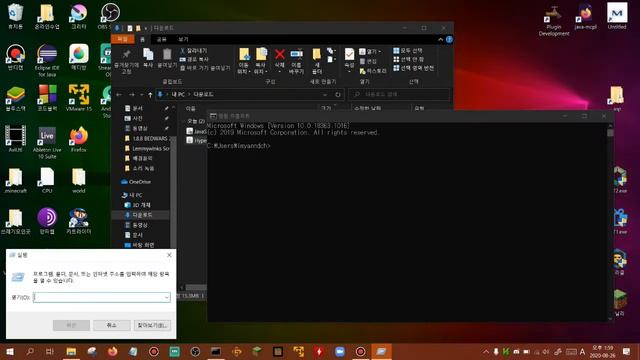Switch to the View tab in Explorer ribbon
The image size is (640, 360).
pyautogui.click(x=183, y=39)
